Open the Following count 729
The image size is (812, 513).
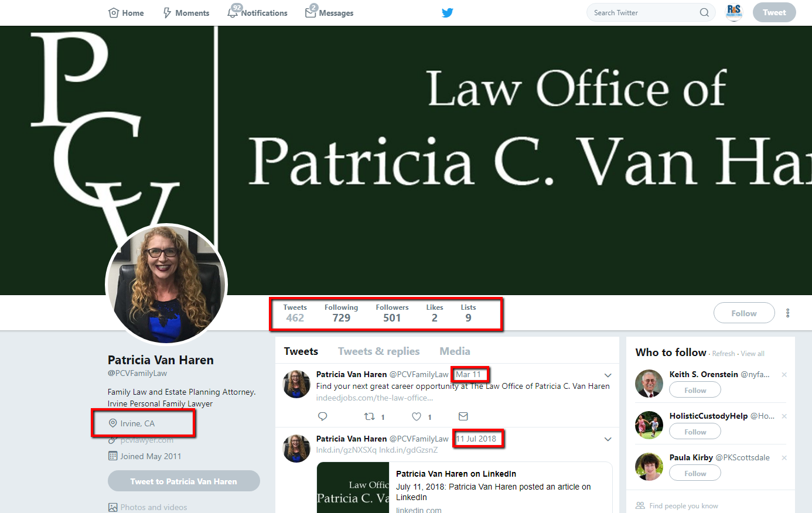[x=342, y=313]
